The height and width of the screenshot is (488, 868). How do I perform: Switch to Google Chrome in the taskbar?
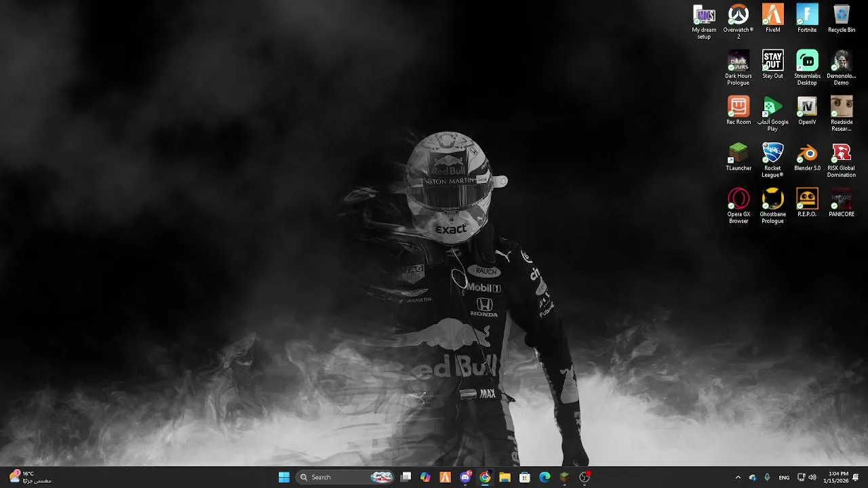(485, 477)
